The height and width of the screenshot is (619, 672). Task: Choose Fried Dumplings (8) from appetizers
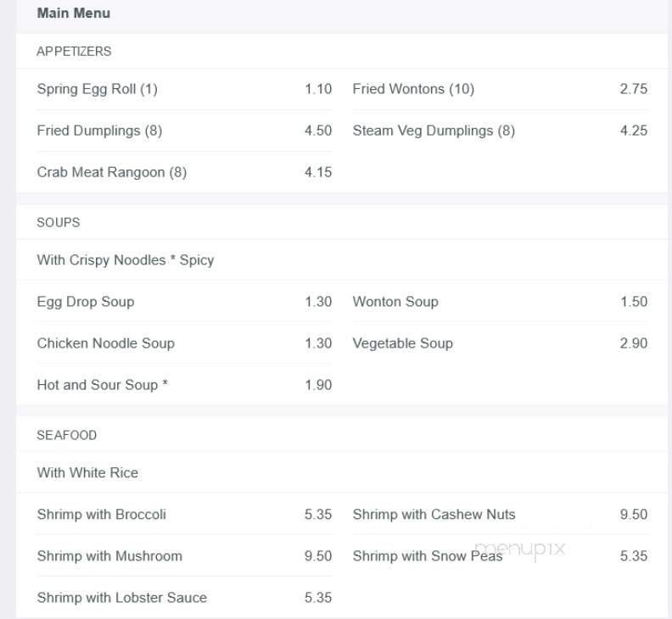(x=99, y=131)
